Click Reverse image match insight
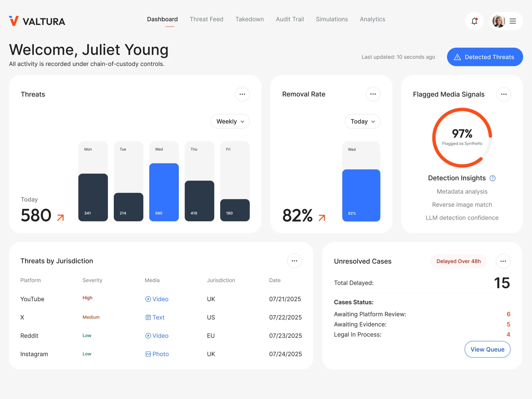Screen dimensions: 532x399 [x=462, y=205]
